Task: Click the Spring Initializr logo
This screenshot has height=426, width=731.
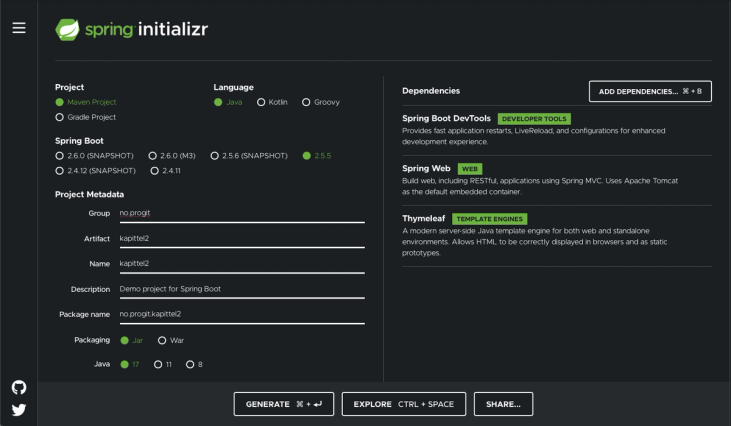Action: [131, 29]
